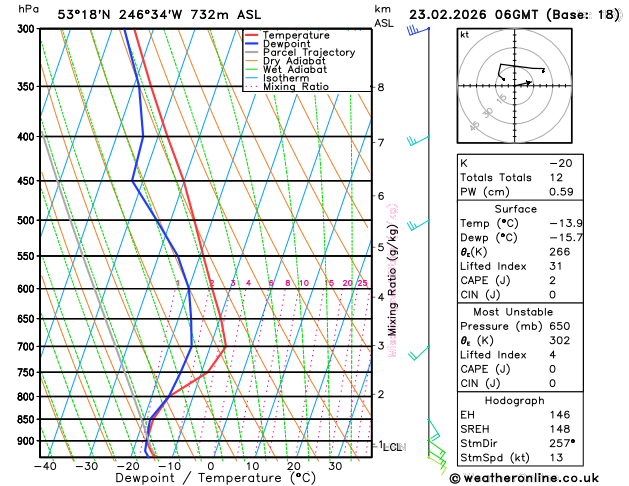This screenshot has height=486, width=629.
Task: Click the '30' temperature axis label
Action: pyautogui.click(x=335, y=466)
